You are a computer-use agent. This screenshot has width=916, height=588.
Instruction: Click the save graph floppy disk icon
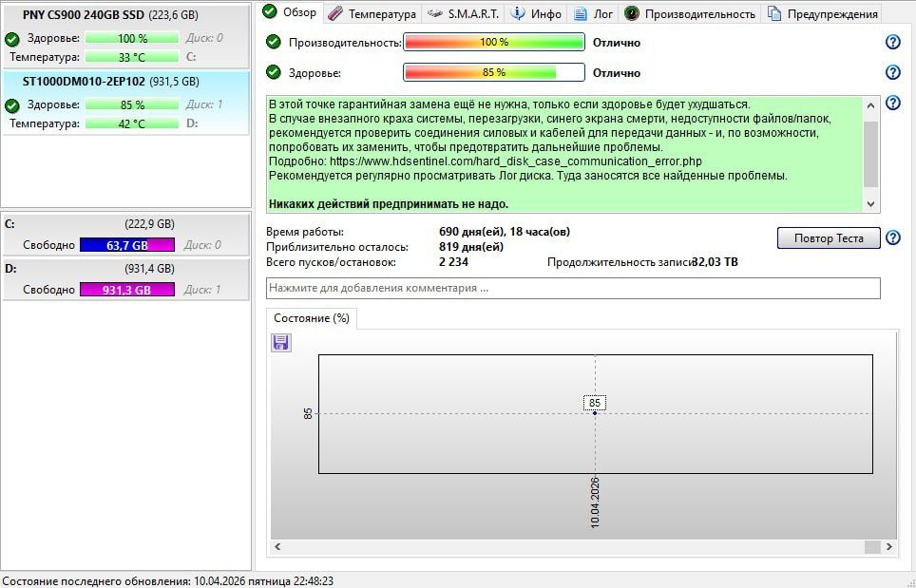pyautogui.click(x=281, y=342)
